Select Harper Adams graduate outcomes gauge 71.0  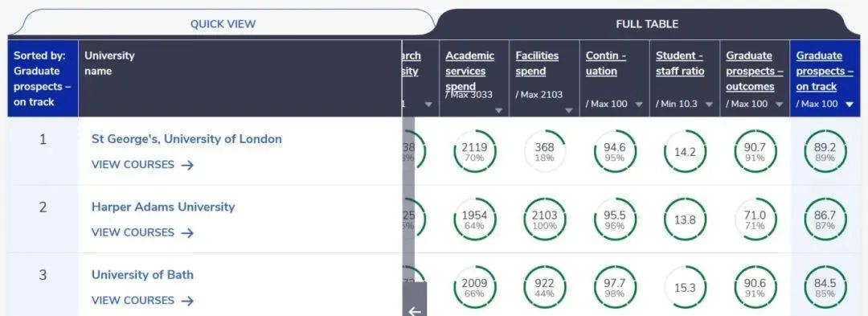coord(755,220)
